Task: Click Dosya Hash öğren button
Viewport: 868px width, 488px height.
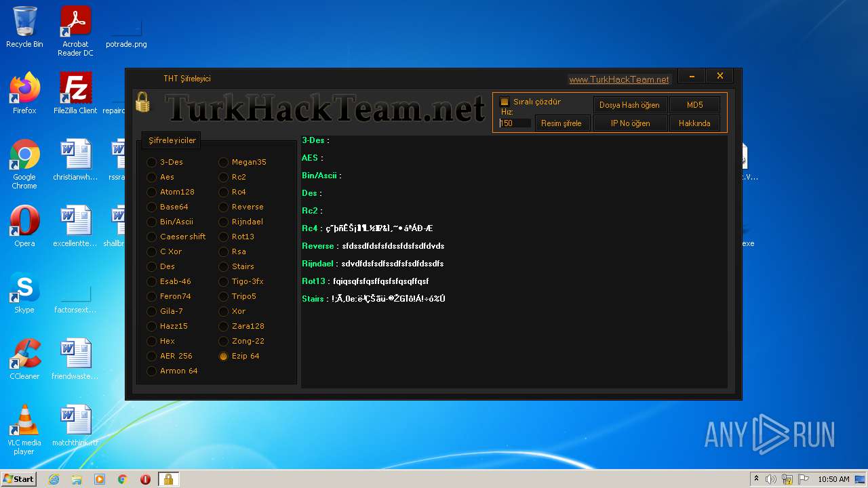Action: tap(629, 105)
